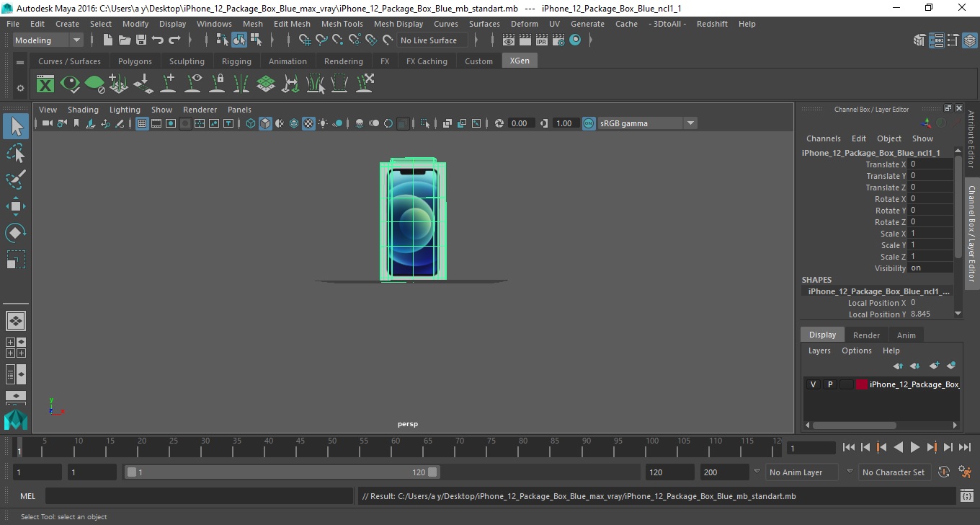
Task: Open animation preferences running man icon
Action: [x=966, y=472]
